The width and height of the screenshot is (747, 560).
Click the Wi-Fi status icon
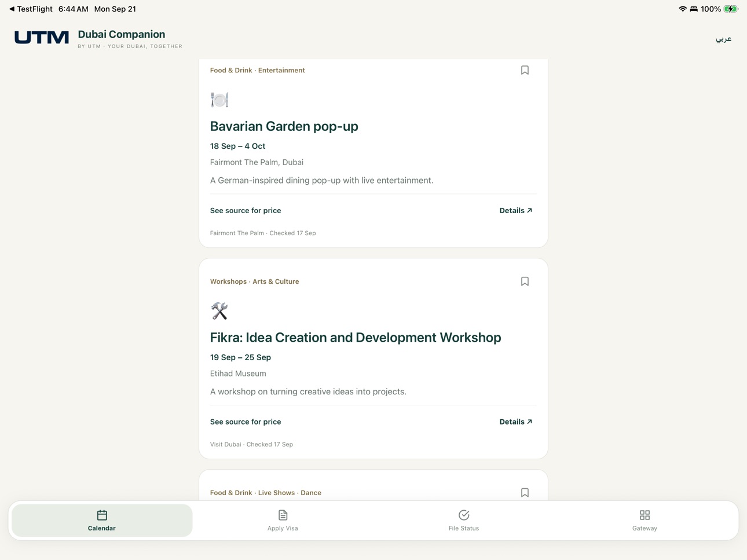pyautogui.click(x=683, y=9)
